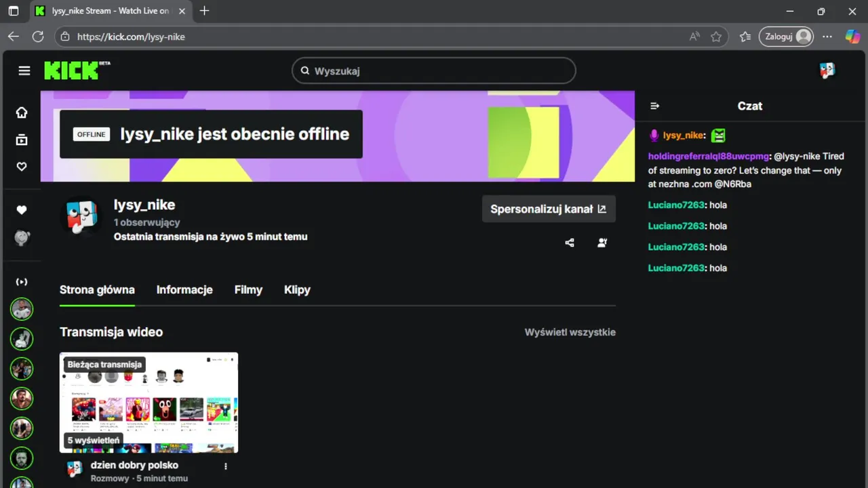Click the filled white heart sidebar icon
Image resolution: width=868 pixels, height=488 pixels.
[22, 210]
